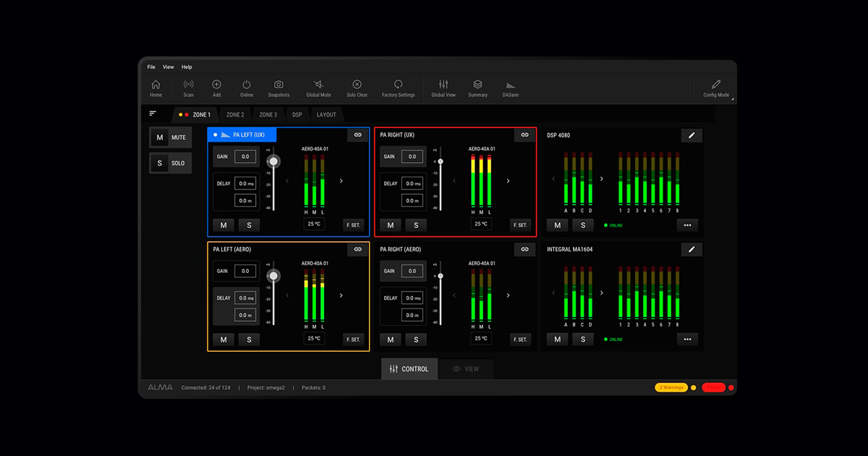The image size is (868, 456).
Task: Open the Help menu
Action: point(187,67)
